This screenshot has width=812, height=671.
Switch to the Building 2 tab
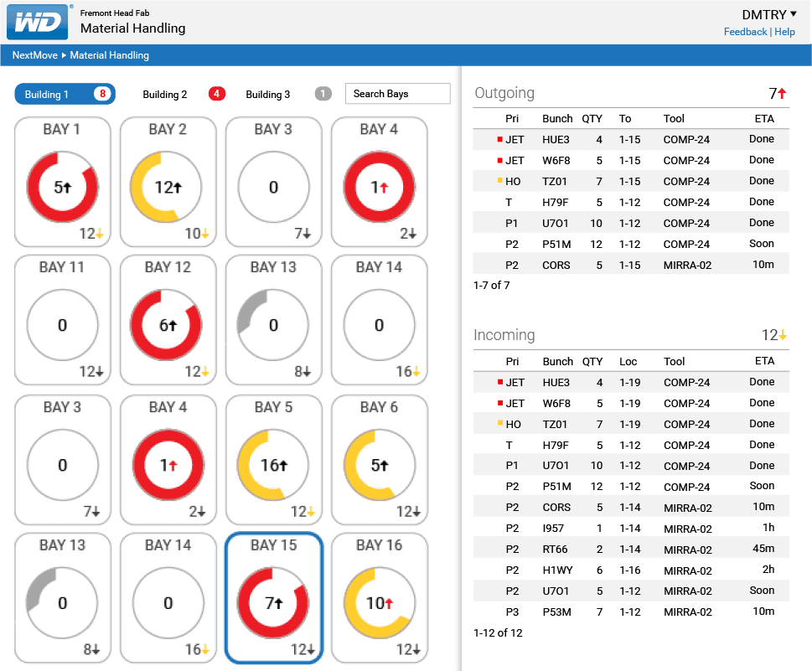[165, 95]
